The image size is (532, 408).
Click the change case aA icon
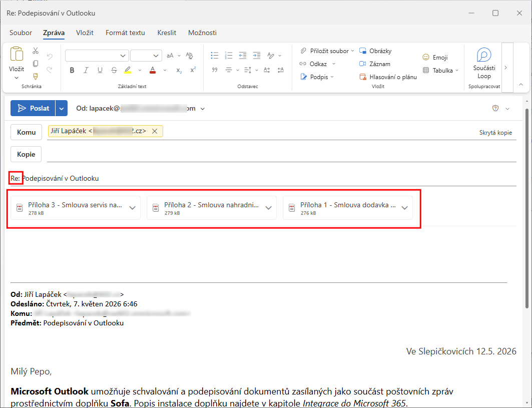tap(170, 56)
